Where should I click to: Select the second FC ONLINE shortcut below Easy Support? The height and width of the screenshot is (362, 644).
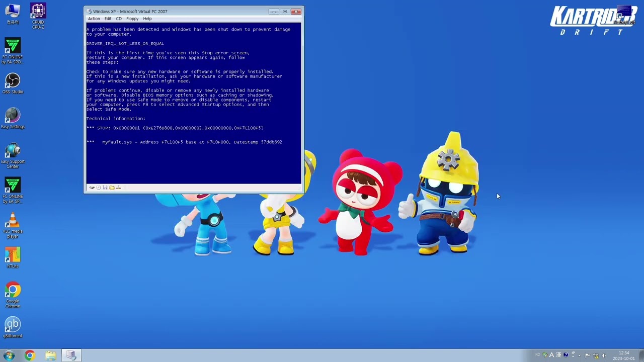(x=13, y=191)
